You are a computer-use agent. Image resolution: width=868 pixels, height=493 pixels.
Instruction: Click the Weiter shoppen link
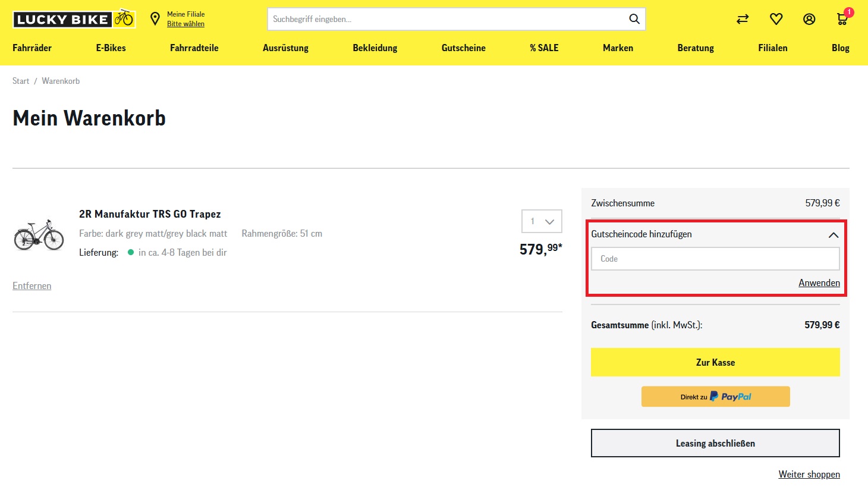809,475
